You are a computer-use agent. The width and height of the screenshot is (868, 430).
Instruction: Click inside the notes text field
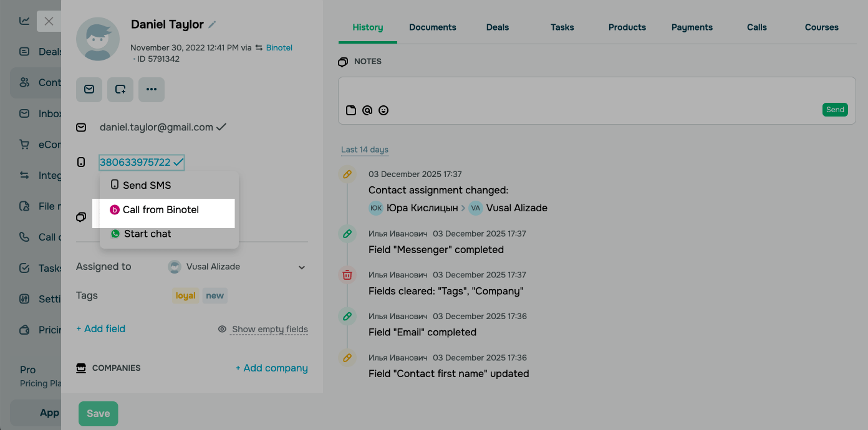click(596, 90)
